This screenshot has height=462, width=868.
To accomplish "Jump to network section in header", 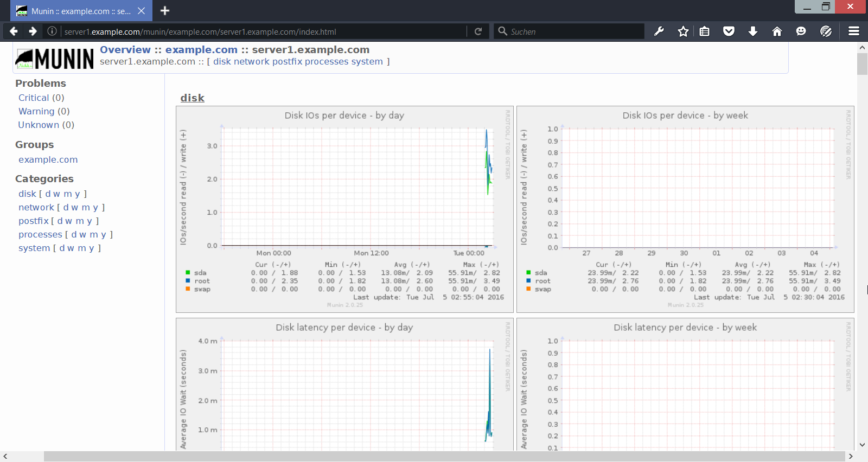I will 252,61.
